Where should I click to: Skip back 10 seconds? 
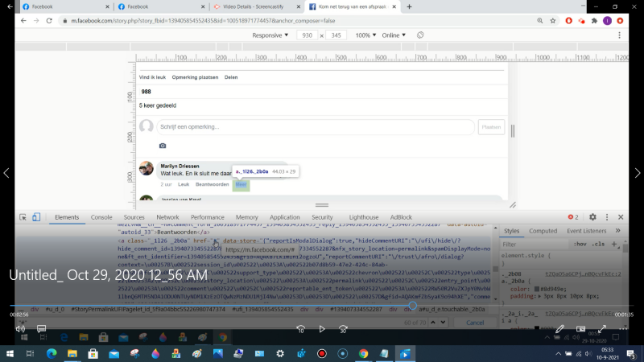coord(300,329)
